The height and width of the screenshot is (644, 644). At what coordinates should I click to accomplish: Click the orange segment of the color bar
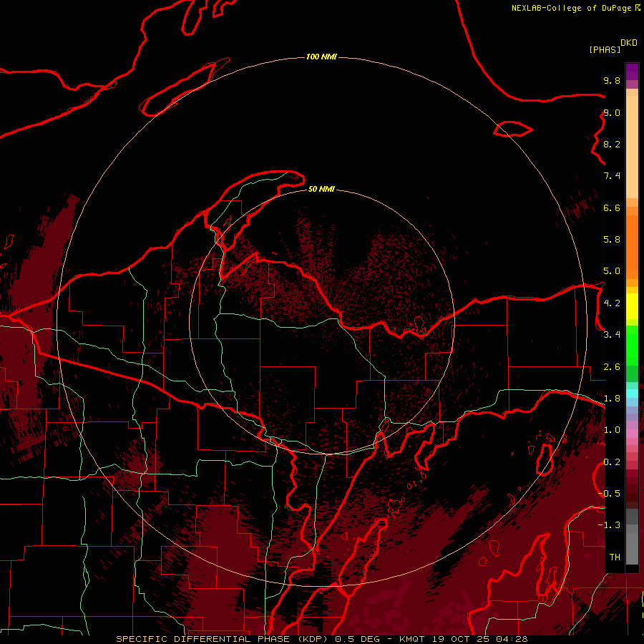(x=632, y=246)
